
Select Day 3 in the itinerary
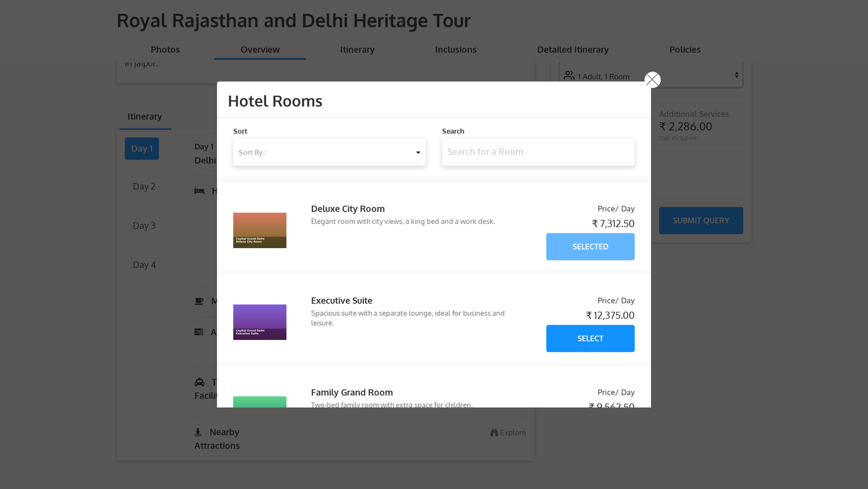pos(144,225)
